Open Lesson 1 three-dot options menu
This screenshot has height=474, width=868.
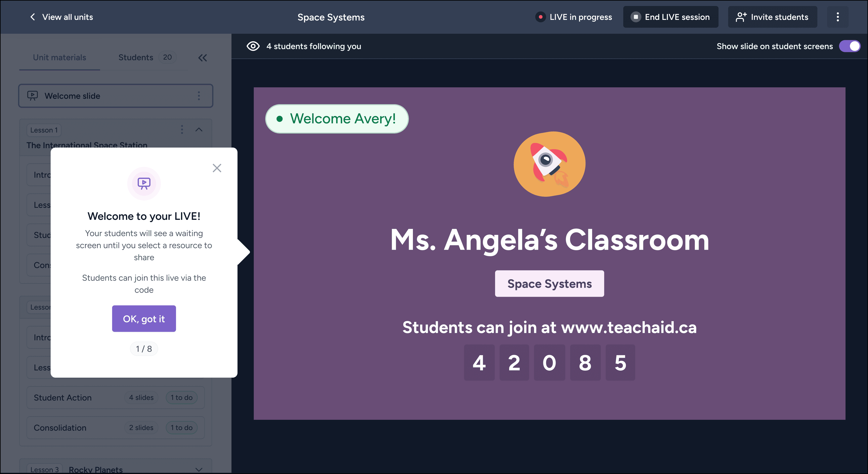[182, 130]
